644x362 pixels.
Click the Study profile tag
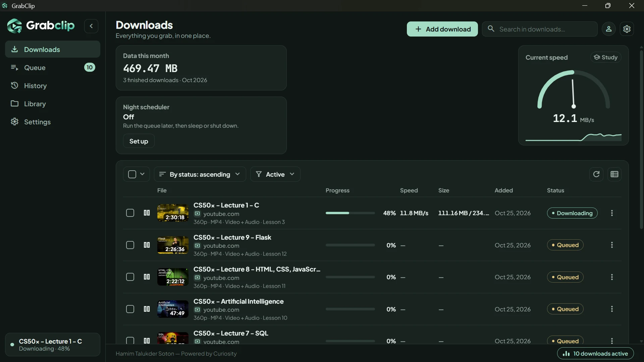[606, 57]
